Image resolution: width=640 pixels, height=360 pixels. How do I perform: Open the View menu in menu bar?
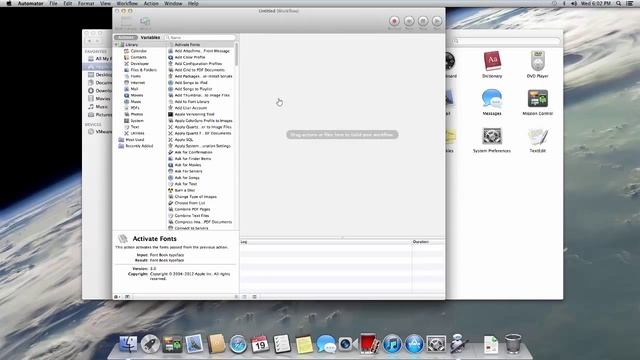pyautogui.click(x=105, y=3)
